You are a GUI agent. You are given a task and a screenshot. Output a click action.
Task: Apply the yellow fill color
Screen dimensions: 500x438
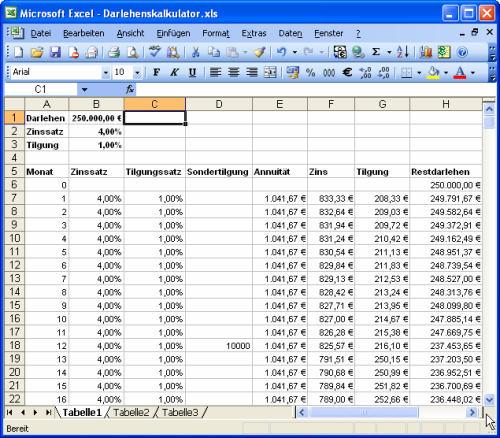click(x=433, y=72)
